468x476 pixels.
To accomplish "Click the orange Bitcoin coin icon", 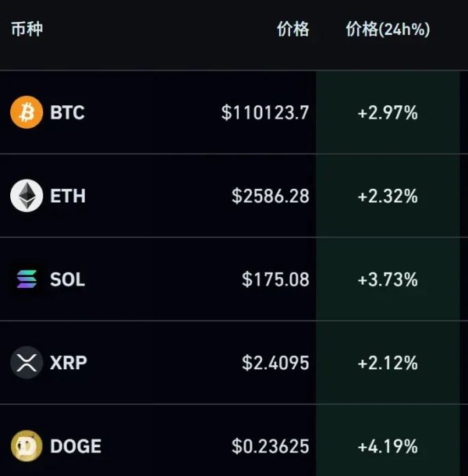I will point(27,112).
